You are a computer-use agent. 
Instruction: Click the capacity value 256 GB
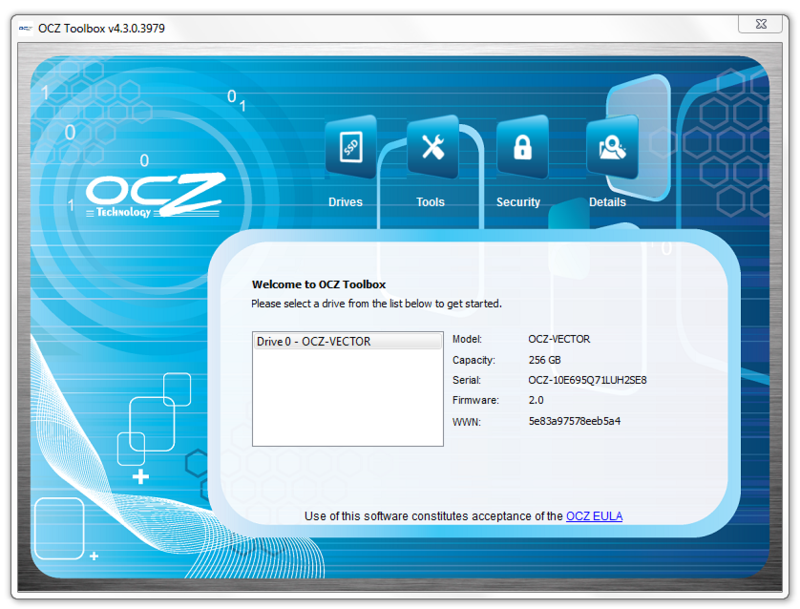[544, 360]
